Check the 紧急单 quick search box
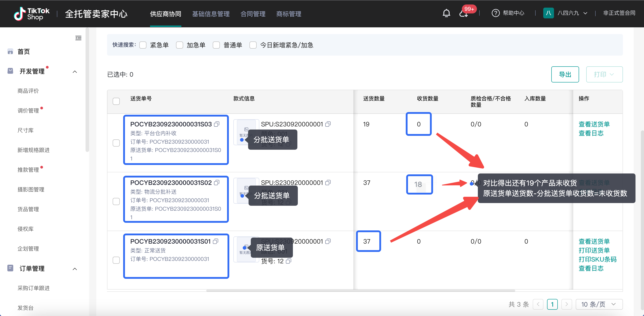 point(143,45)
